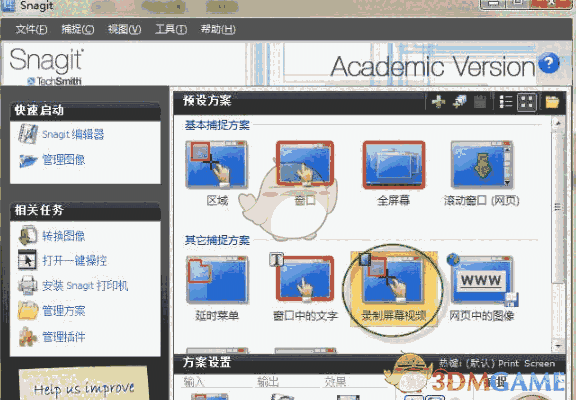The image size is (576, 400).
Task: Open 管理图像 link
Action: tap(64, 160)
